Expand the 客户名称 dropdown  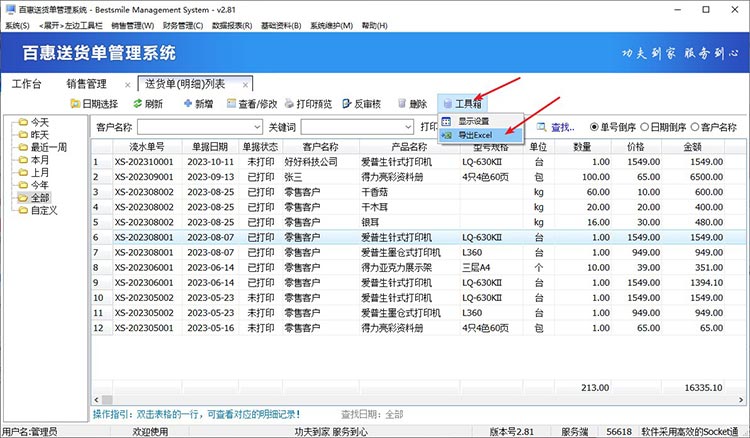click(257, 127)
